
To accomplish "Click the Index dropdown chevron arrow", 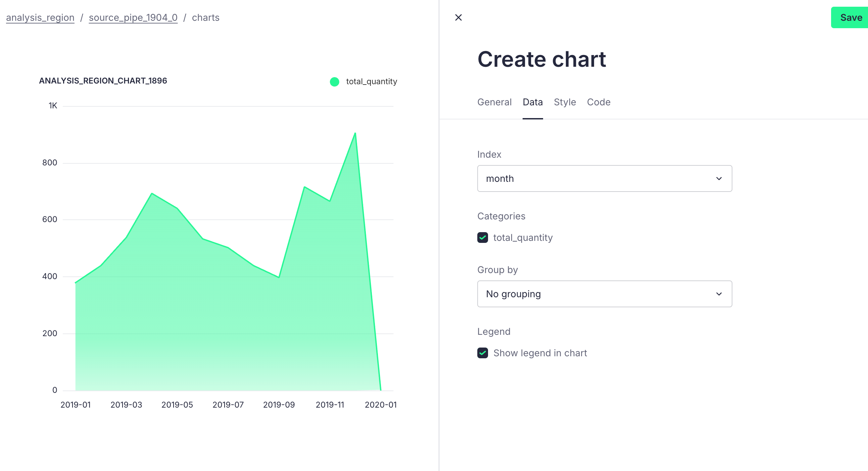I will 719,178.
